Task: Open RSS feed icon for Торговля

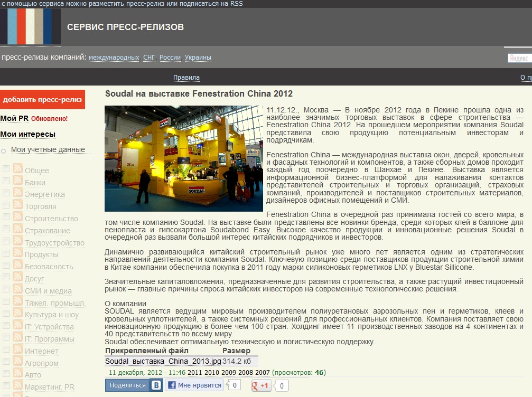Action: [x=17, y=205]
